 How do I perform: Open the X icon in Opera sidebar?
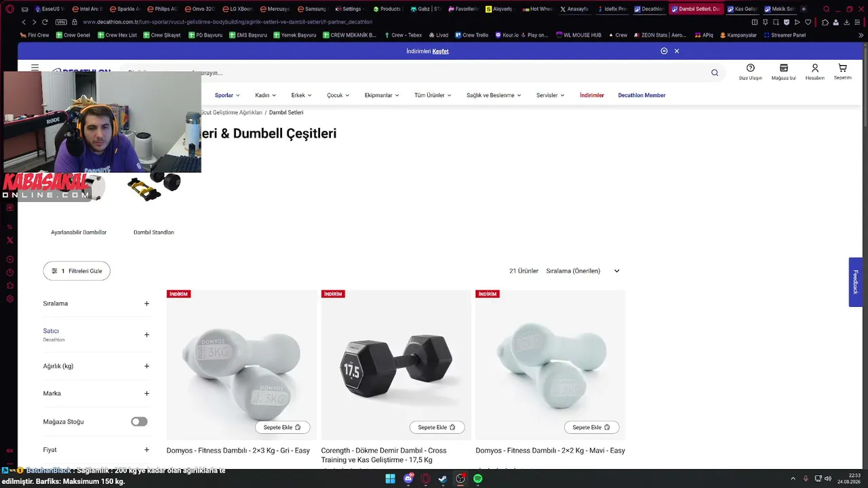(x=9, y=240)
